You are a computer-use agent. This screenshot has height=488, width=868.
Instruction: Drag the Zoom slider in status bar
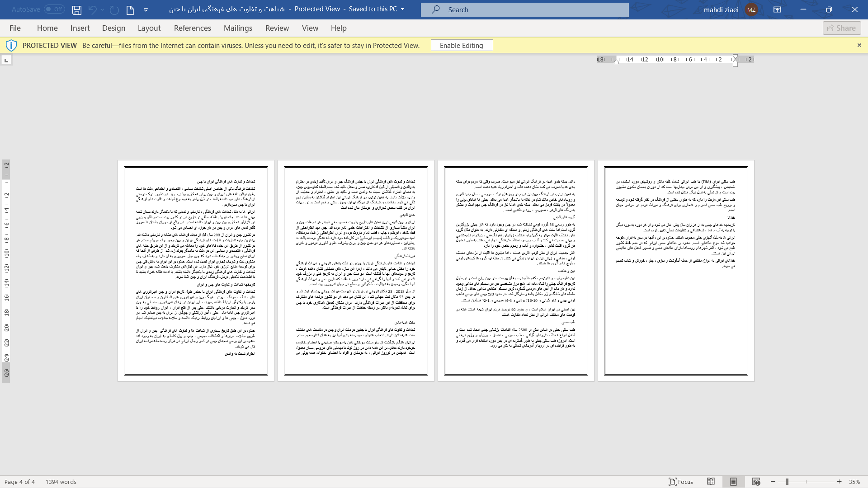click(x=787, y=481)
